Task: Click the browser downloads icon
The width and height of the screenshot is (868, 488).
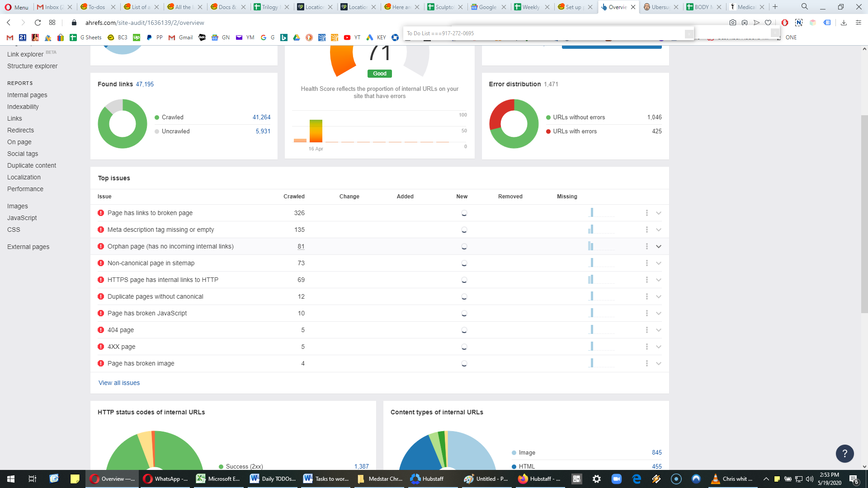Action: coord(844,23)
